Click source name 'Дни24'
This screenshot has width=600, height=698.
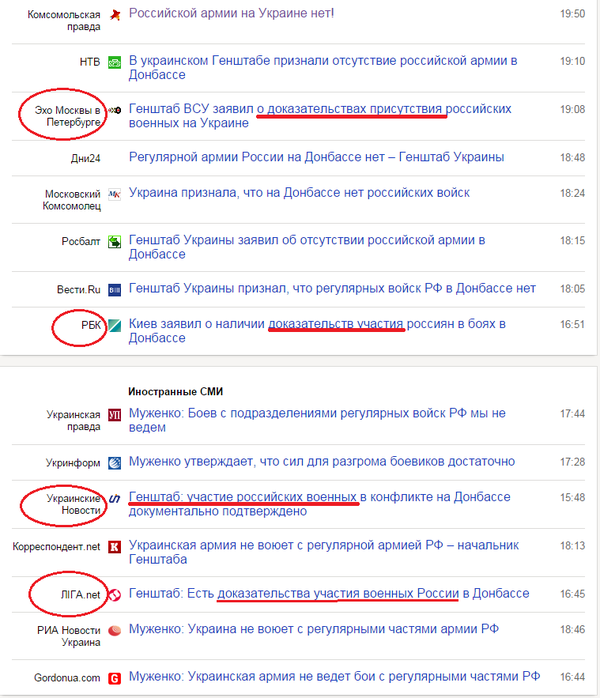pyautogui.click(x=85, y=158)
